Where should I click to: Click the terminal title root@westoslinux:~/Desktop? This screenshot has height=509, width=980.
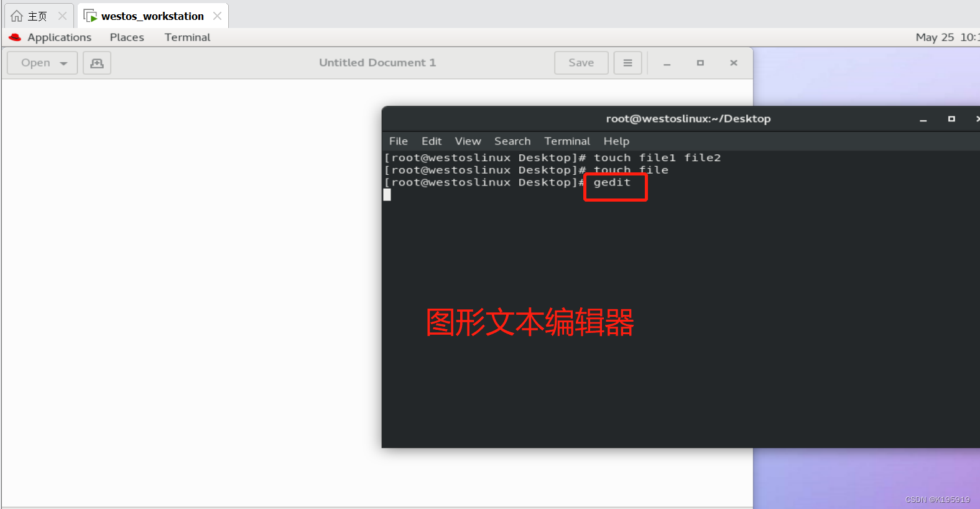(x=688, y=119)
